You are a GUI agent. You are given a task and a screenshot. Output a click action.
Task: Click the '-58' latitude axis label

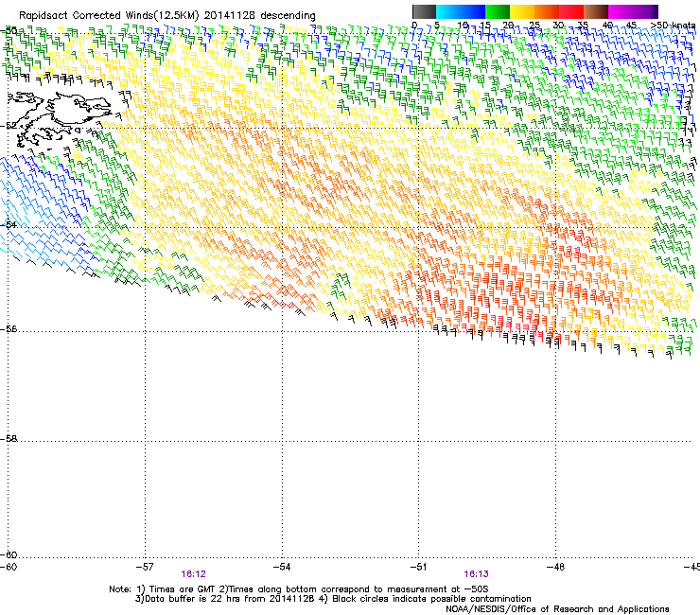(x=9, y=439)
